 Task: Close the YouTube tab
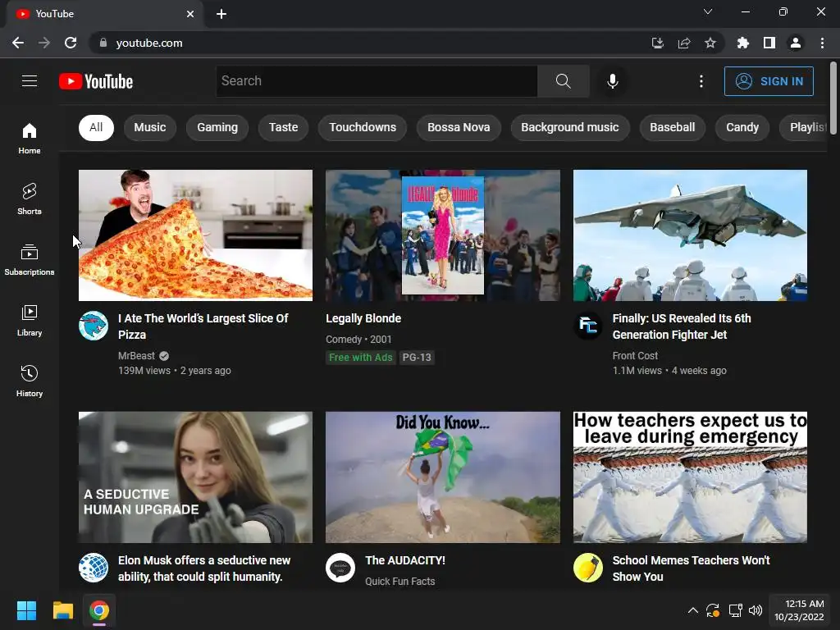[190, 14]
